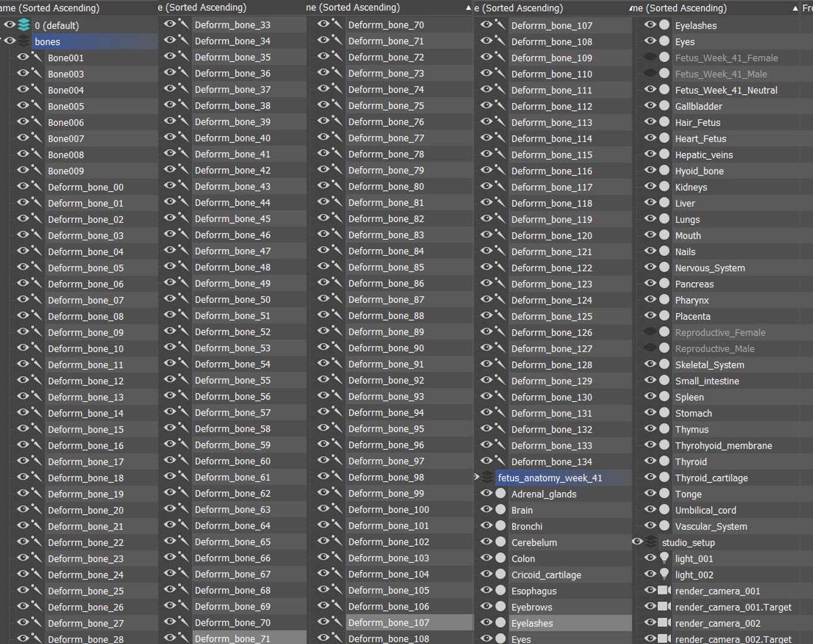The width and height of the screenshot is (813, 644).
Task: Click the layer icon next to studio_setup
Action: point(651,541)
